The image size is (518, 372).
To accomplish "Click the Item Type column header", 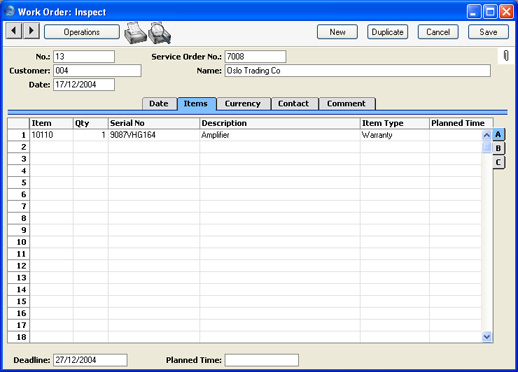I will click(x=395, y=123).
